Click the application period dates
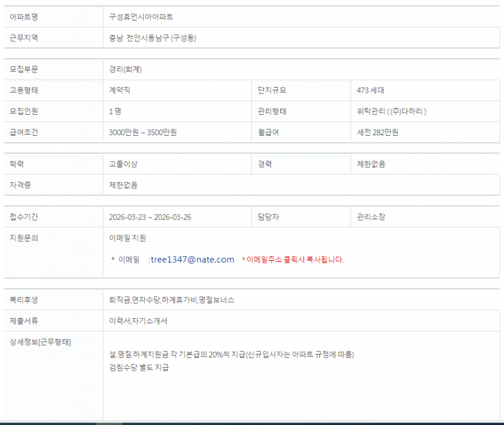Image resolution: width=504 pixels, height=425 pixels. pos(150,217)
